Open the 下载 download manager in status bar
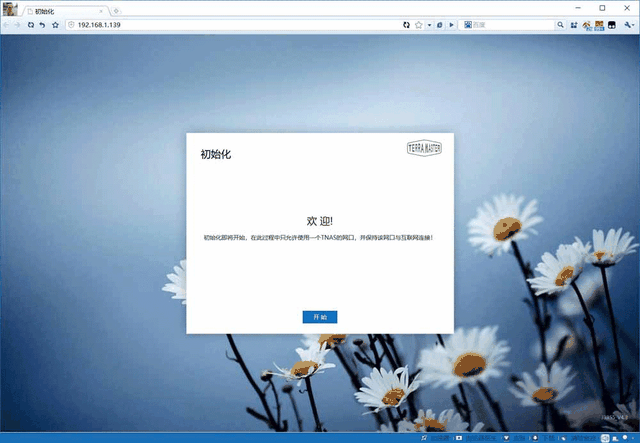 [543, 438]
